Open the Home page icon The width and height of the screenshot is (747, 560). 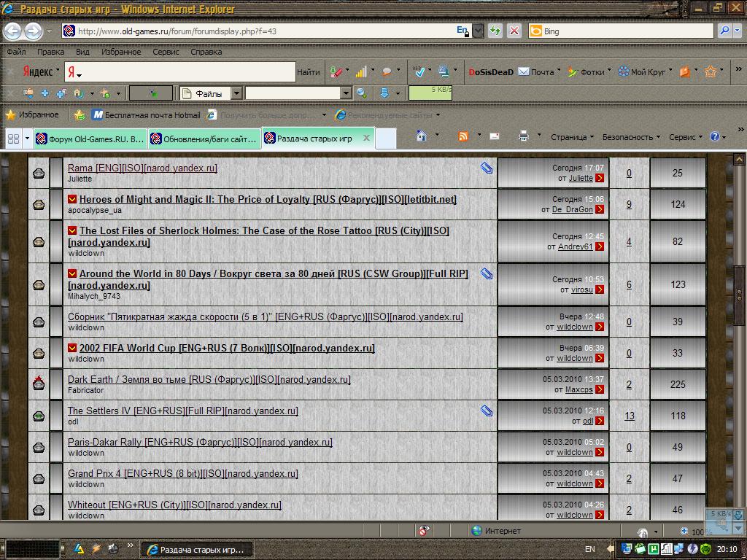[421, 136]
